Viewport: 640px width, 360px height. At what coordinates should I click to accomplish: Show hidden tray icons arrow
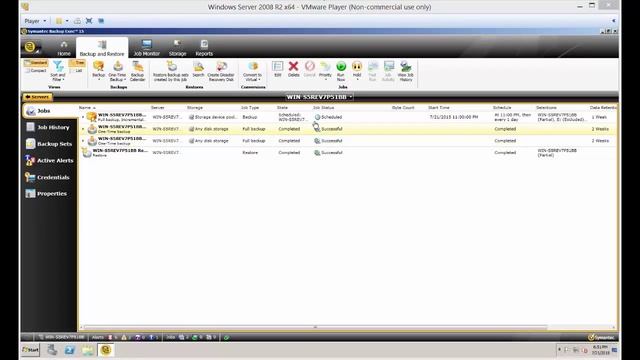tap(559, 349)
